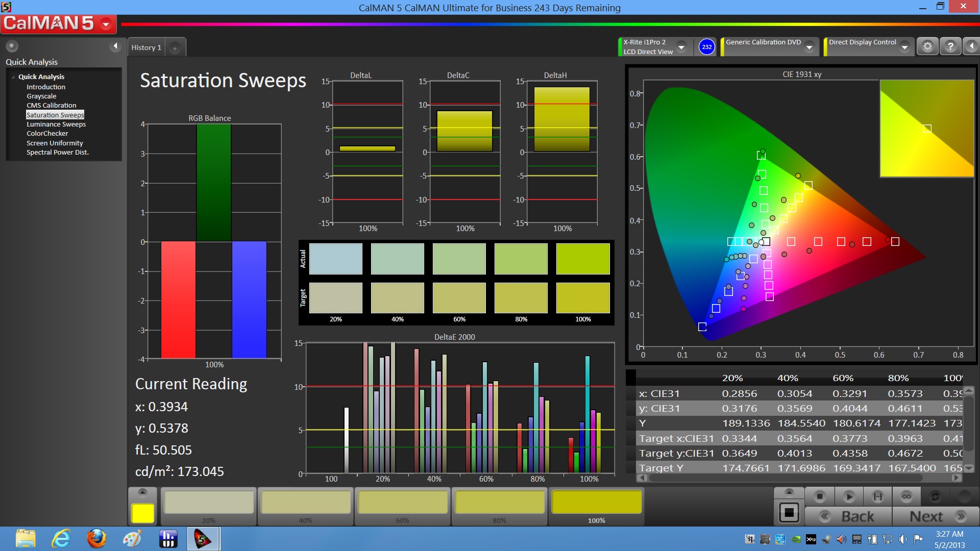980x551 pixels.
Task: Collapse the Quick Analysis side panel
Action: (x=115, y=46)
